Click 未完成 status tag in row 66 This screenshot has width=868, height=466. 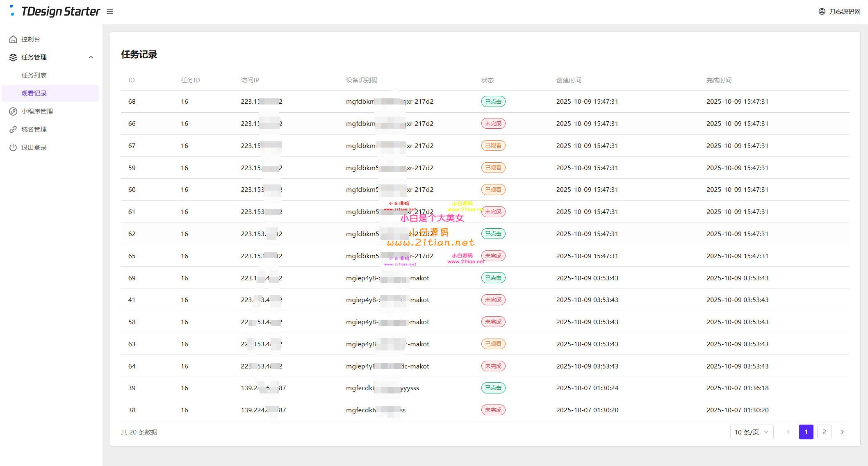[493, 123]
